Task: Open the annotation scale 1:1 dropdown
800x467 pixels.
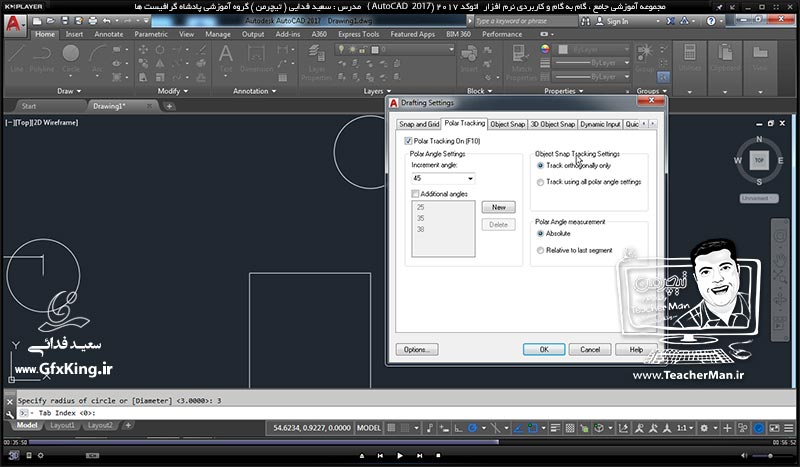Action: click(x=684, y=428)
